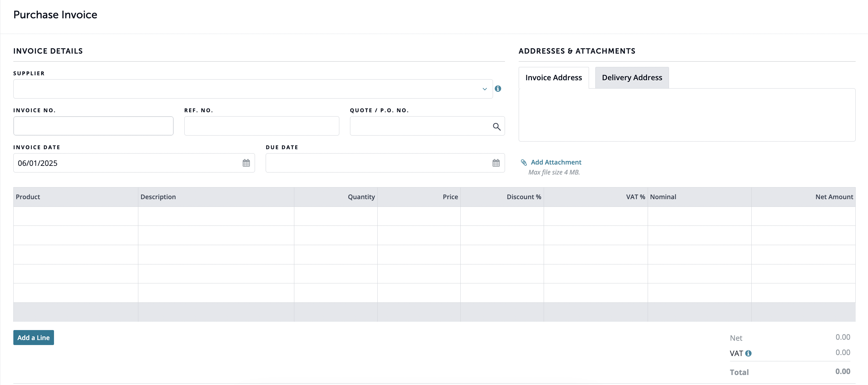Click the Price column header
868x385 pixels.
[419, 197]
